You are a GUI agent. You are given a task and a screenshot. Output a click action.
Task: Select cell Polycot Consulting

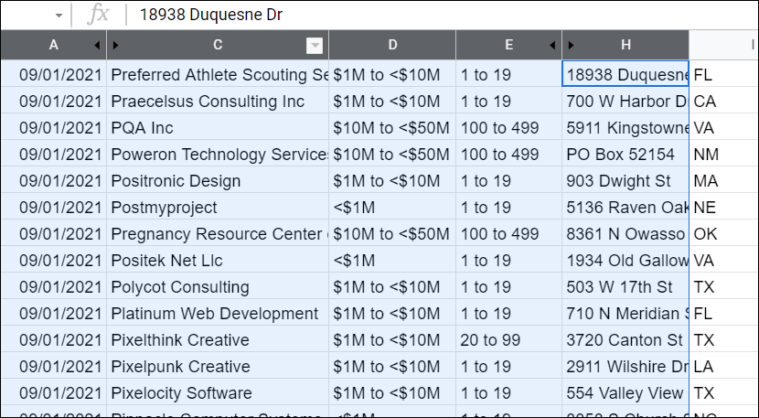[217, 287]
